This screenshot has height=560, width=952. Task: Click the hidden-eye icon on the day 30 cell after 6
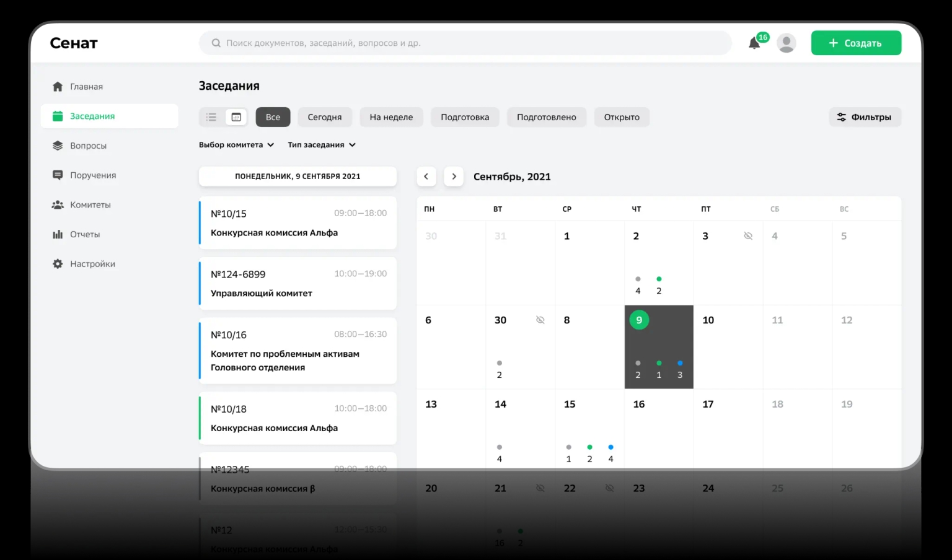point(540,320)
